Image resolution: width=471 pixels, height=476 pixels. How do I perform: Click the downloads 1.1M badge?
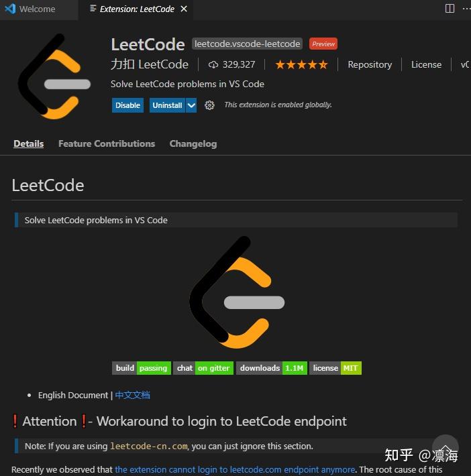[272, 368]
